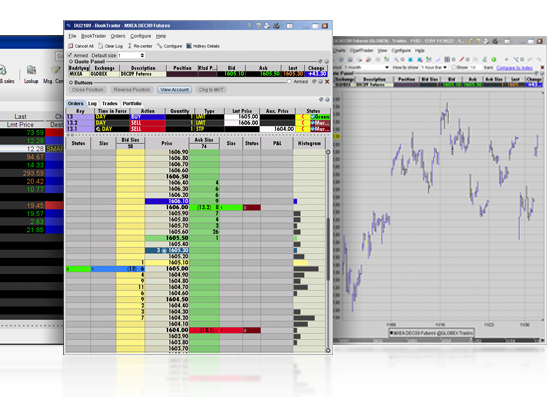Viewport: 558px width, 397px height.
Task: Toggle the Armed checkbox on the Buttons panel
Action: 290,82
